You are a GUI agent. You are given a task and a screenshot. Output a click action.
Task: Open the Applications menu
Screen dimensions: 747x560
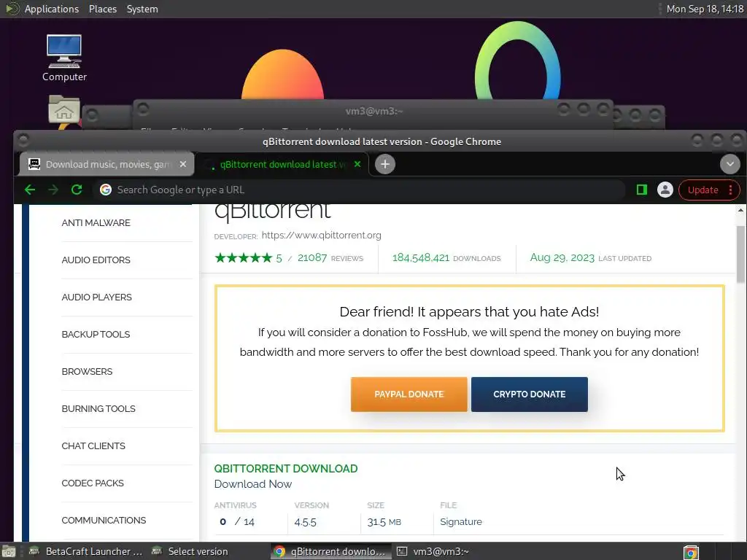pyautogui.click(x=52, y=9)
